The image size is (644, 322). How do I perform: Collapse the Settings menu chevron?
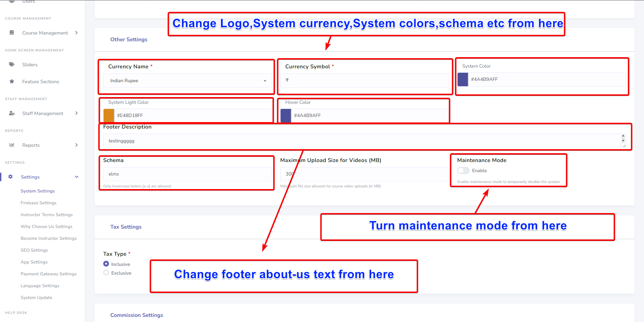point(76,177)
